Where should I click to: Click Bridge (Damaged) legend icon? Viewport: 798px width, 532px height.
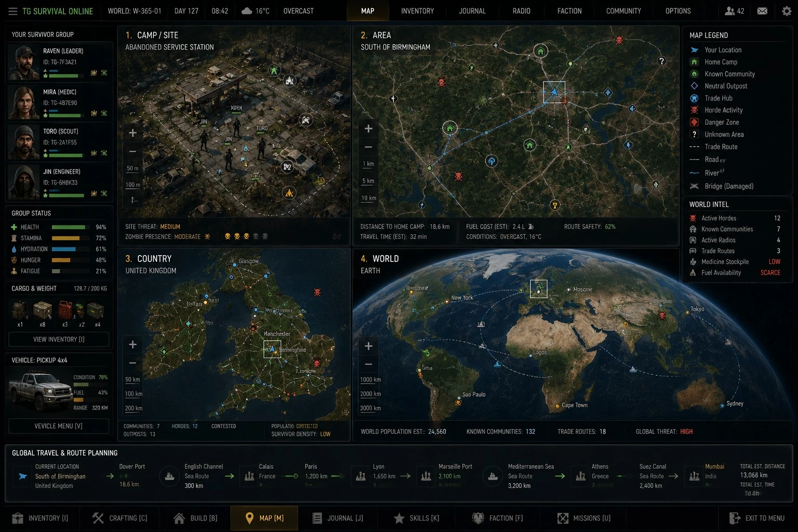coord(694,186)
